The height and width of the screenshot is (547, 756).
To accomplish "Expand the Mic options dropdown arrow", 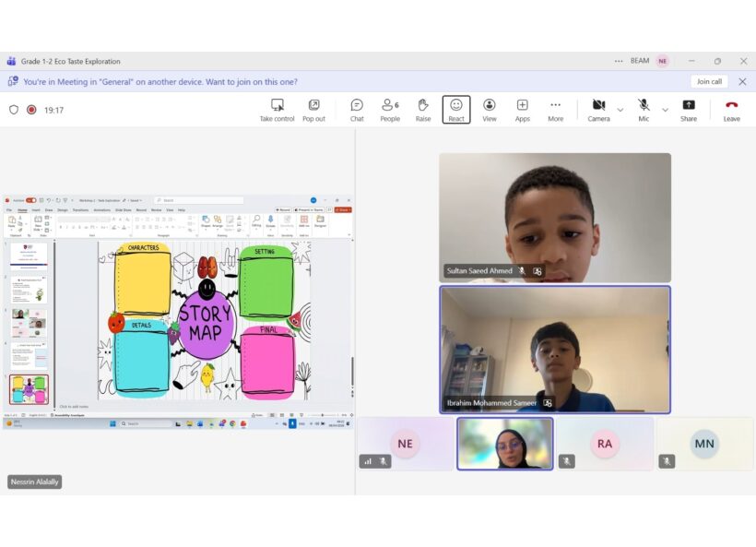I will (x=665, y=110).
